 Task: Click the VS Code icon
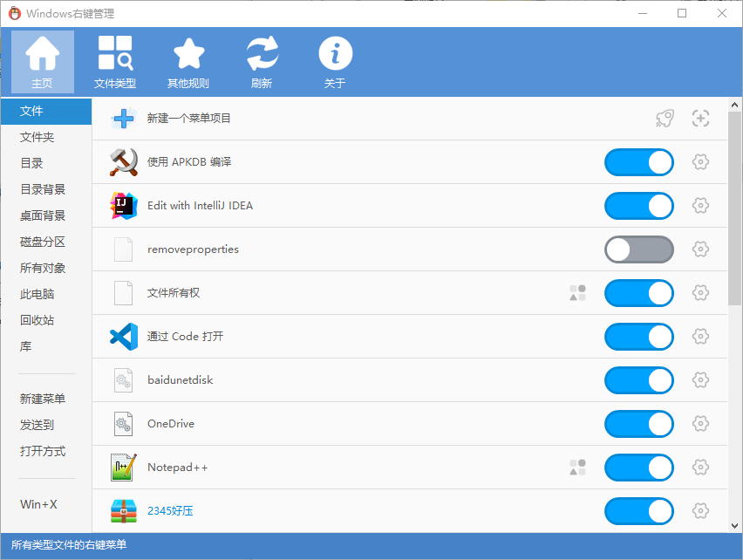tap(124, 337)
